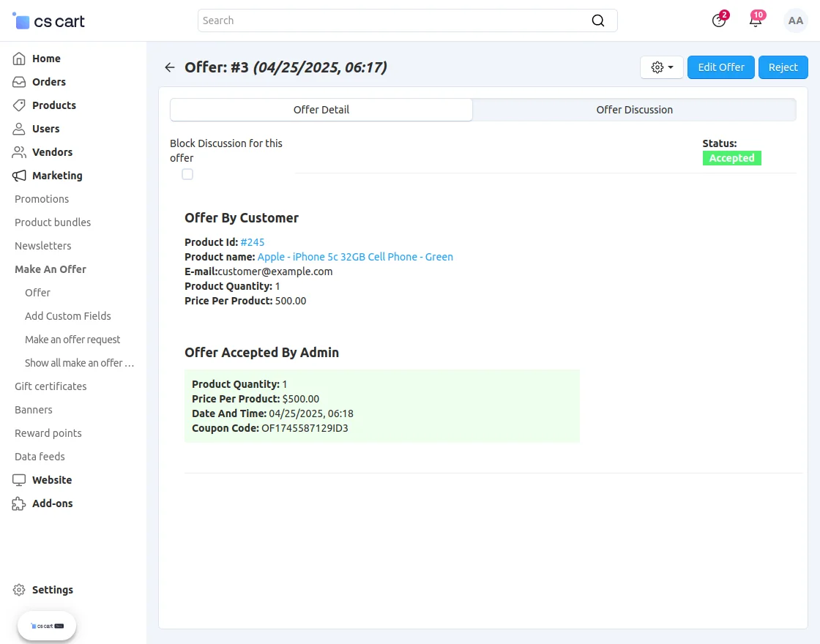
Task: Click the Add-ons puzzle icon
Action: tap(19, 503)
